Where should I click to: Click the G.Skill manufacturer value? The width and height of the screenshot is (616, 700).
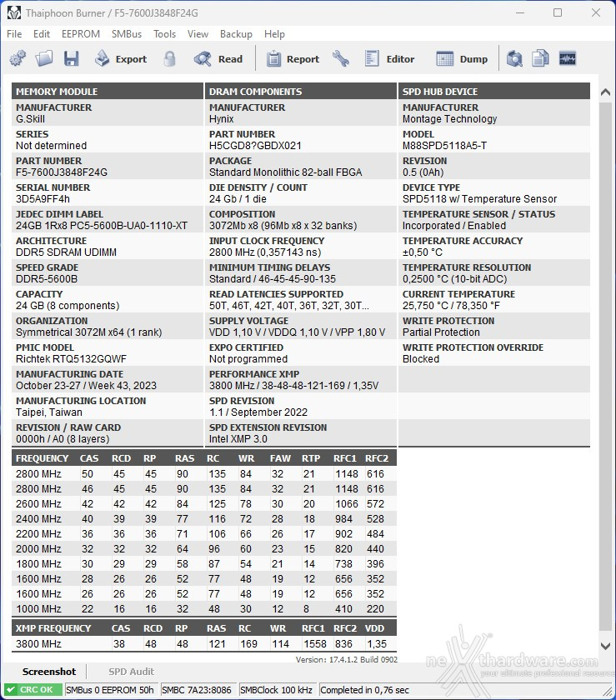(30, 119)
